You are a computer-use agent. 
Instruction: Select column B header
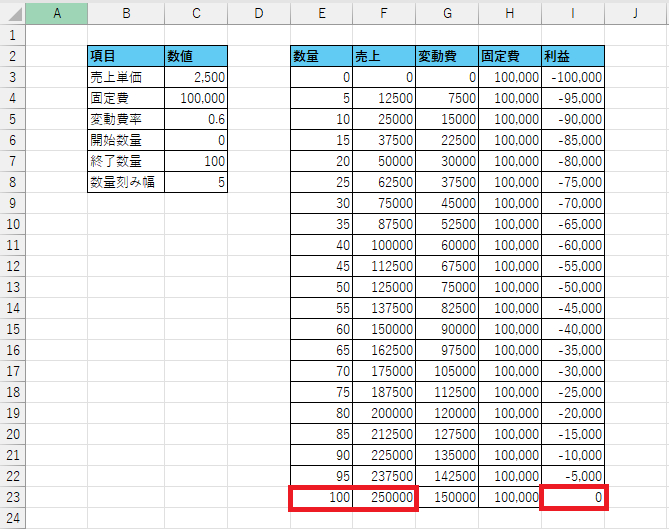[x=126, y=14]
